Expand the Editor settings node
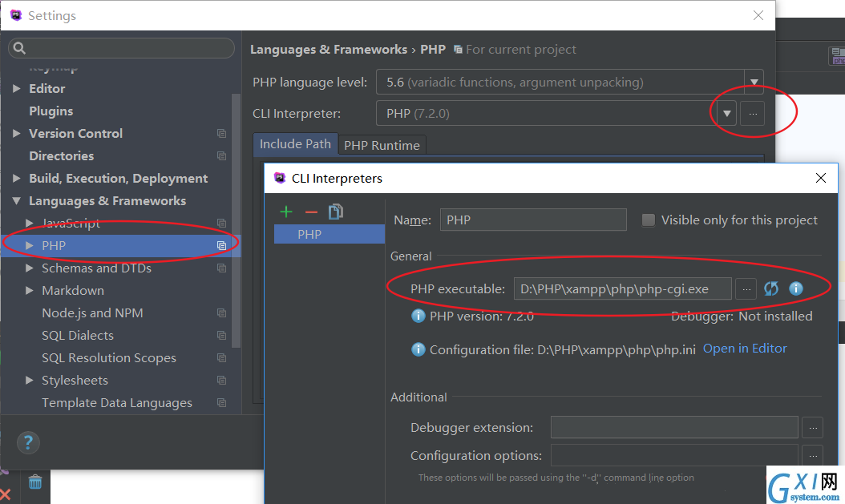Image resolution: width=845 pixels, height=504 pixels. tap(17, 88)
